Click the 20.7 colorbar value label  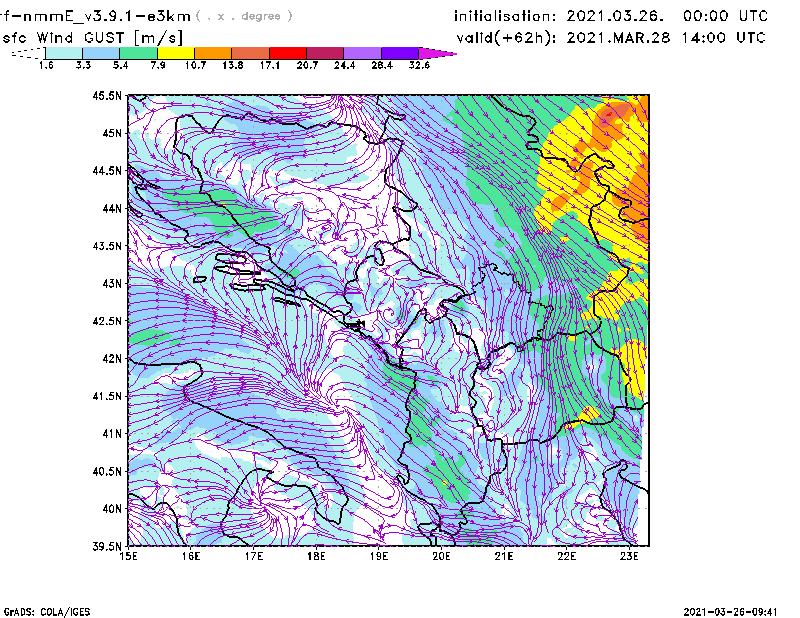point(307,65)
